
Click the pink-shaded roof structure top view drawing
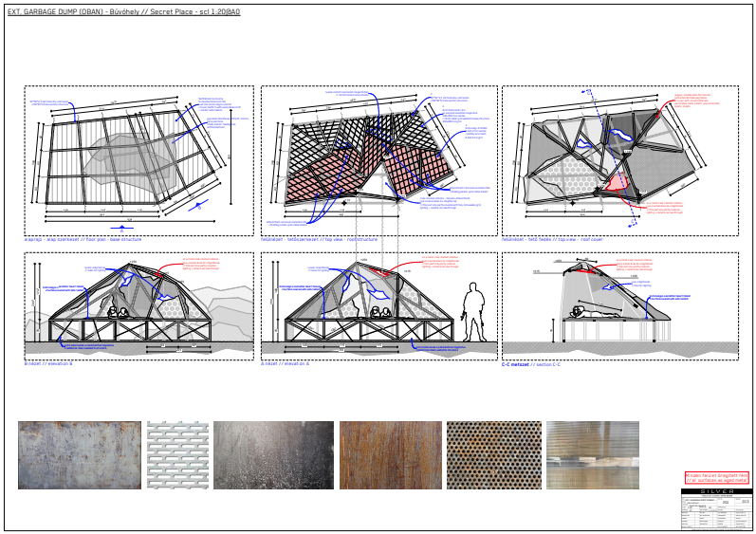[379, 161]
